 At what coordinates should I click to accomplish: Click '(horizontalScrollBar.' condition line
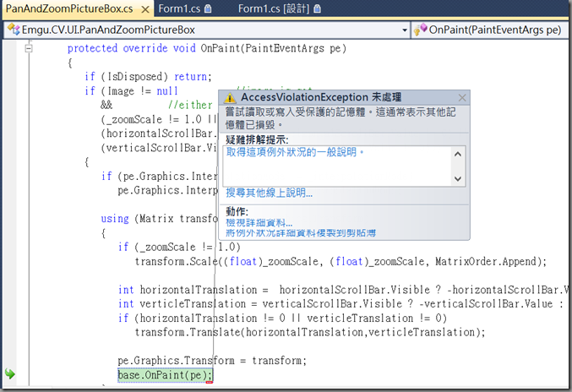[x=159, y=133]
